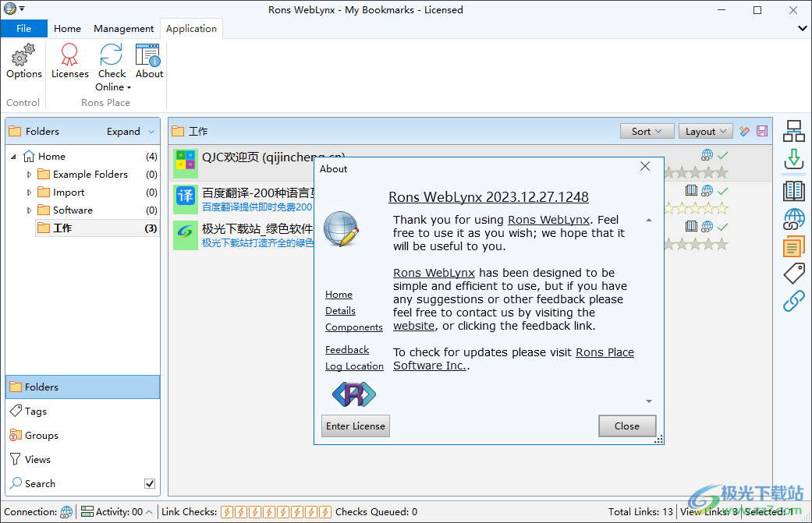The image size is (812, 523).
Task: Switch to the Management ribbon tab
Action: (123, 29)
